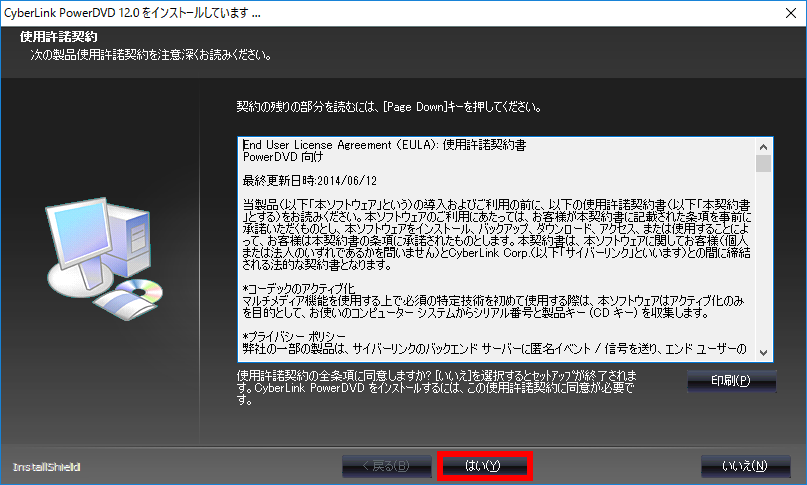This screenshot has height=485, width=807.
Task: Click the PowerDVD 向け line
Action: 283,157
